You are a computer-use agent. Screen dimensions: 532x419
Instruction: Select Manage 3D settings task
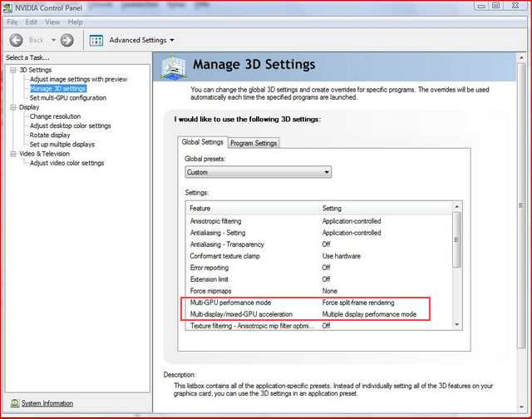tap(58, 89)
